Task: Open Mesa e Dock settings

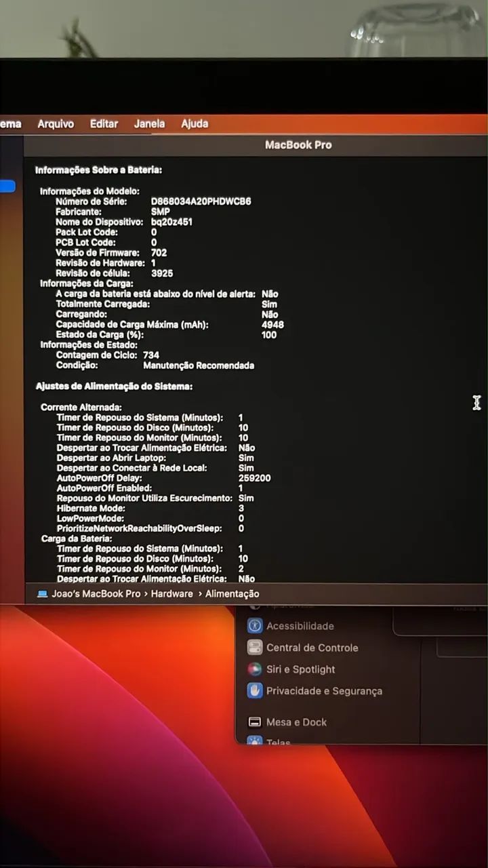Action: point(296,722)
